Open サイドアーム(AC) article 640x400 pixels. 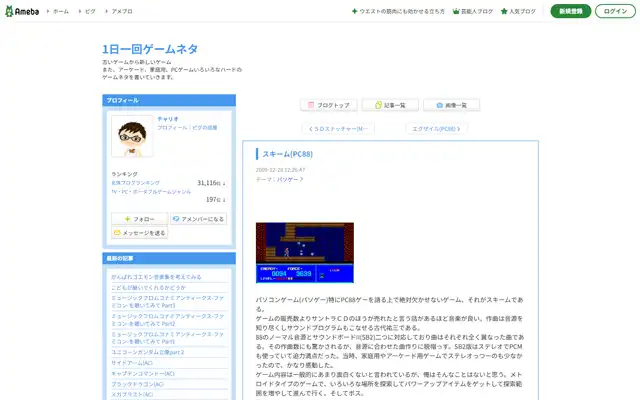point(132,362)
